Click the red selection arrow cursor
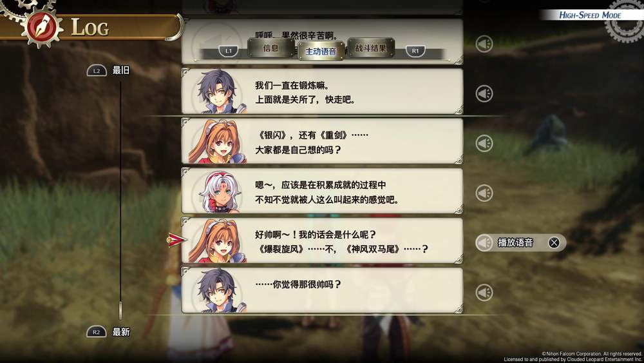This screenshot has height=363, width=644. point(176,240)
